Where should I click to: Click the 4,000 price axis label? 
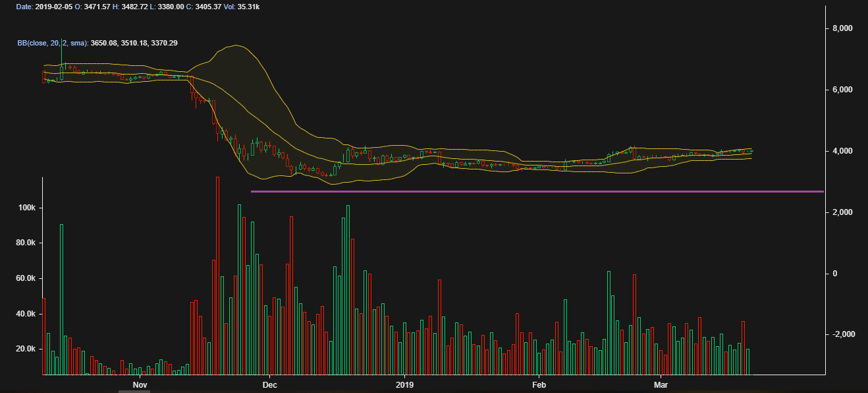[x=843, y=151]
